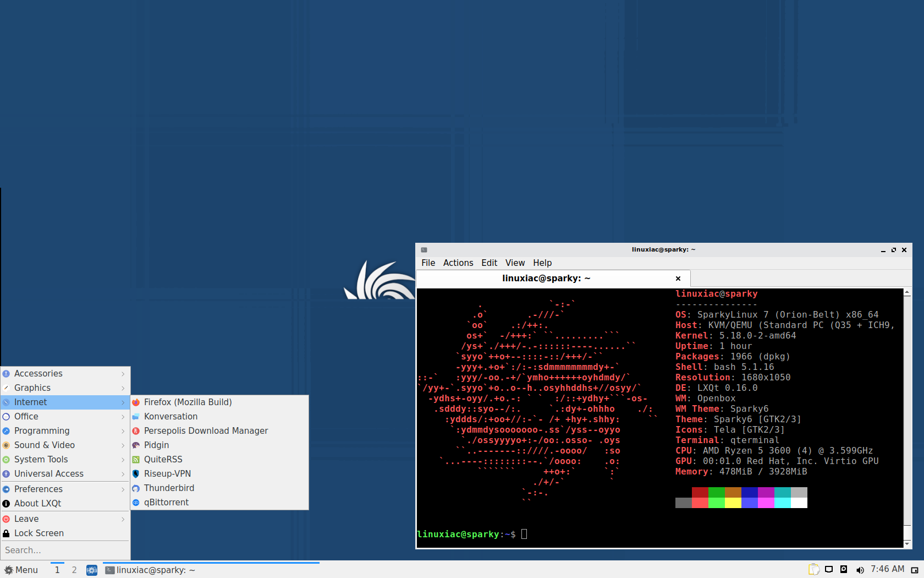Click the Preferences icon in menu
The width and height of the screenshot is (924, 578).
tap(6, 489)
